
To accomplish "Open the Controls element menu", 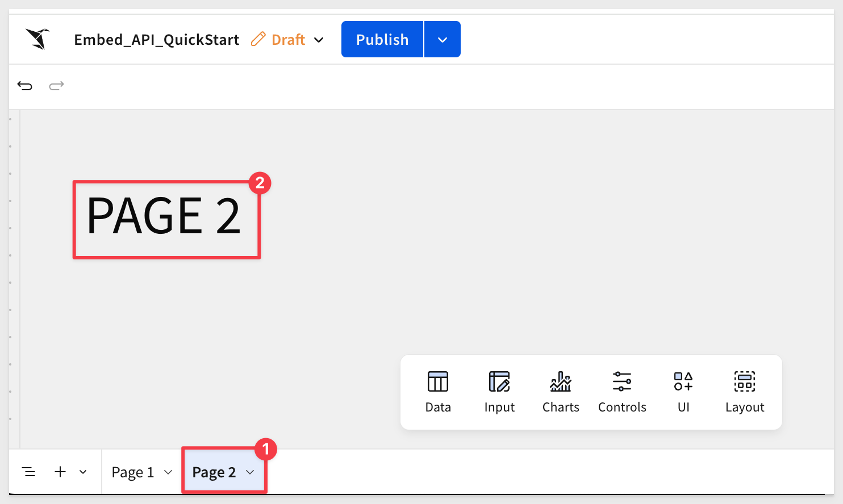I will 621,392.
